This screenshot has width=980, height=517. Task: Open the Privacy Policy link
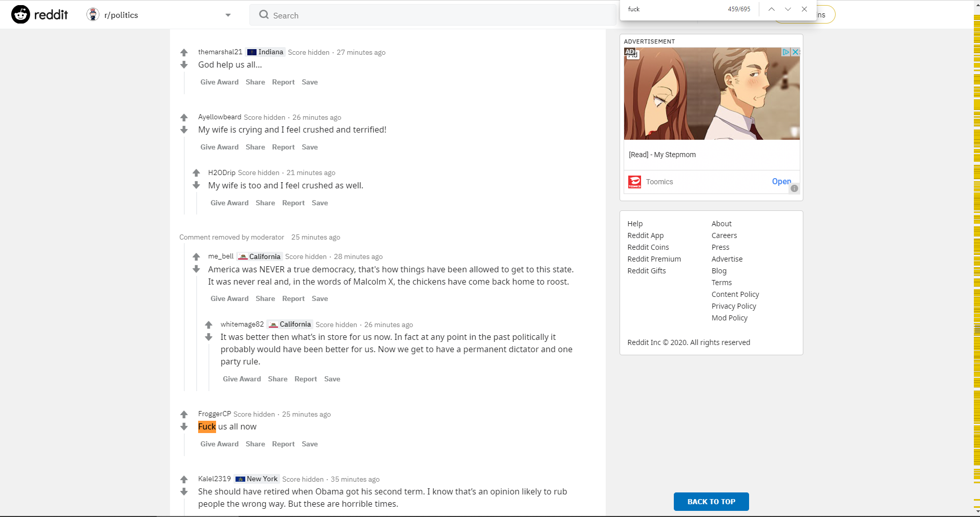(x=733, y=306)
